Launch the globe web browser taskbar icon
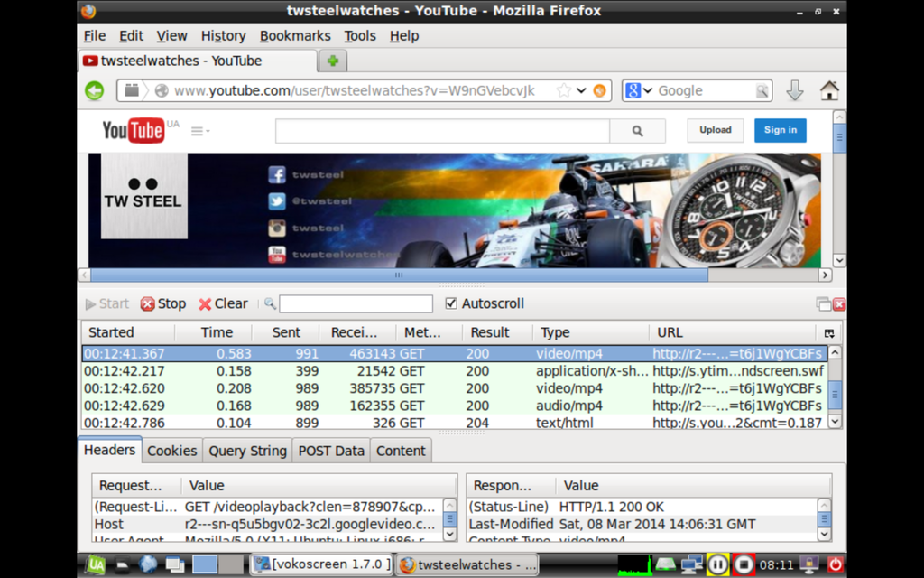 point(148,565)
